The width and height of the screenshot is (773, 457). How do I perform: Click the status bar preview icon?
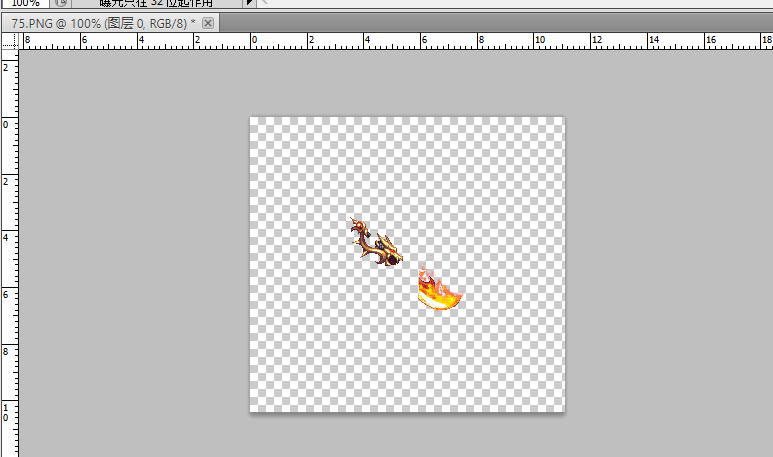tap(60, 4)
